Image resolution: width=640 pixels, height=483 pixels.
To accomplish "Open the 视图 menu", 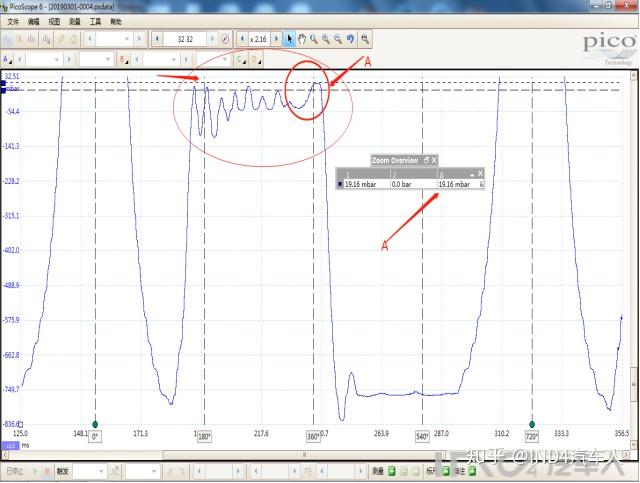I will [x=54, y=22].
